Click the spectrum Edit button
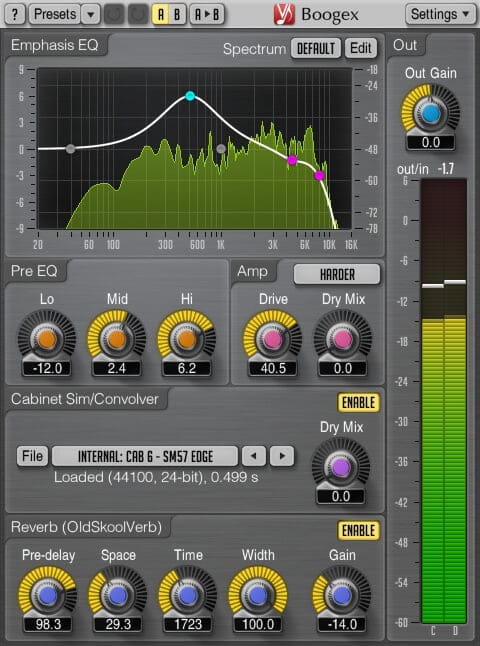The image size is (480, 646). 361,48
